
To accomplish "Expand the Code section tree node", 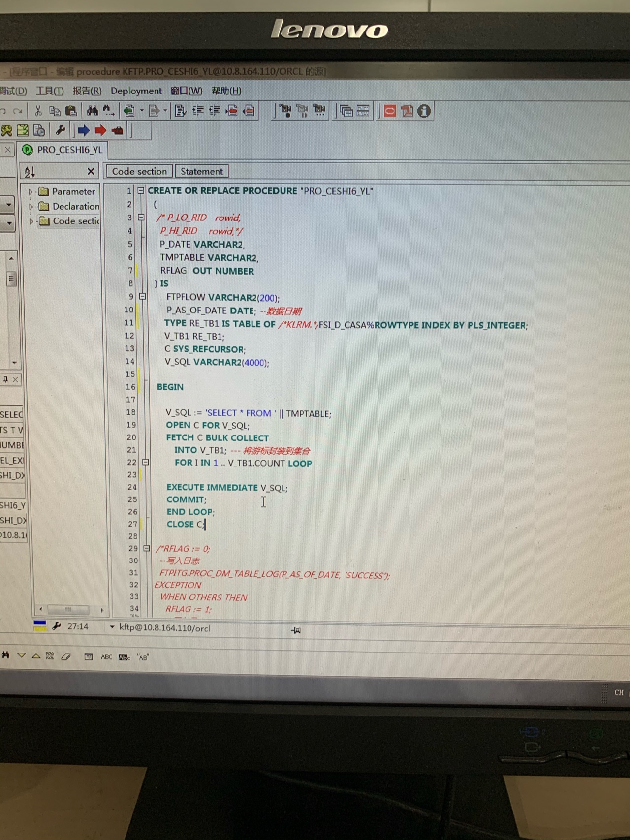I will point(31,221).
